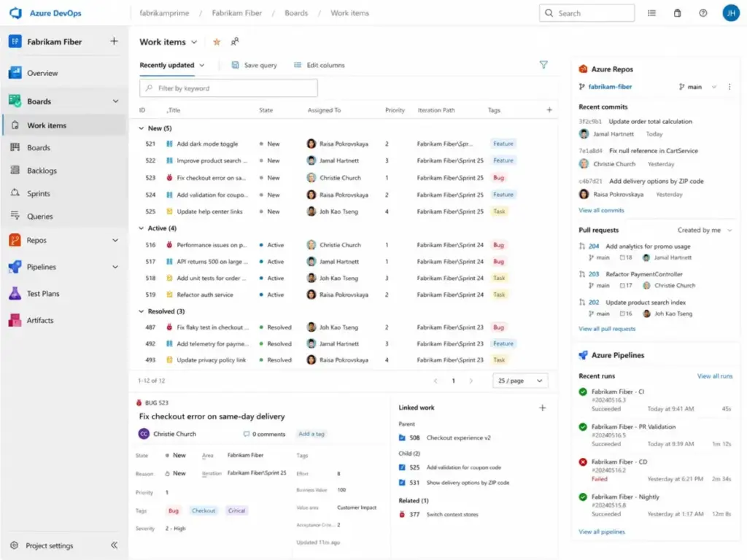Open View all runs link
This screenshot has height=560, width=747.
(715, 376)
